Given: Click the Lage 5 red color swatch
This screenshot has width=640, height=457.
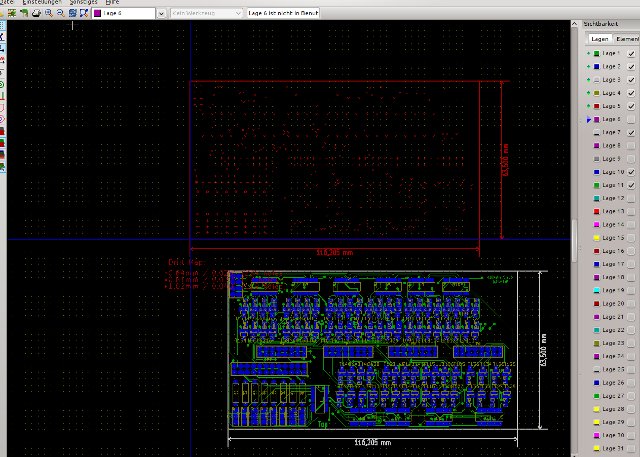Looking at the screenshot, I should [596, 106].
